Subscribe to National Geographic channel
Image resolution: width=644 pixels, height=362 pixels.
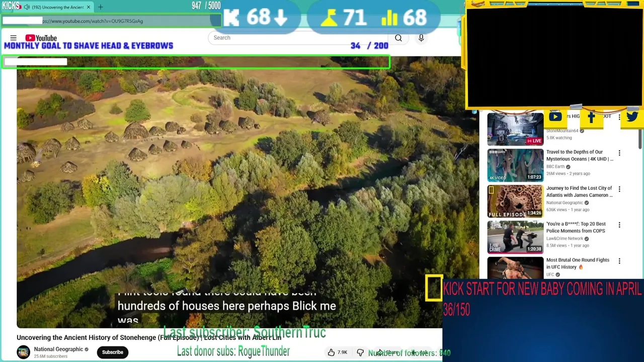click(113, 352)
